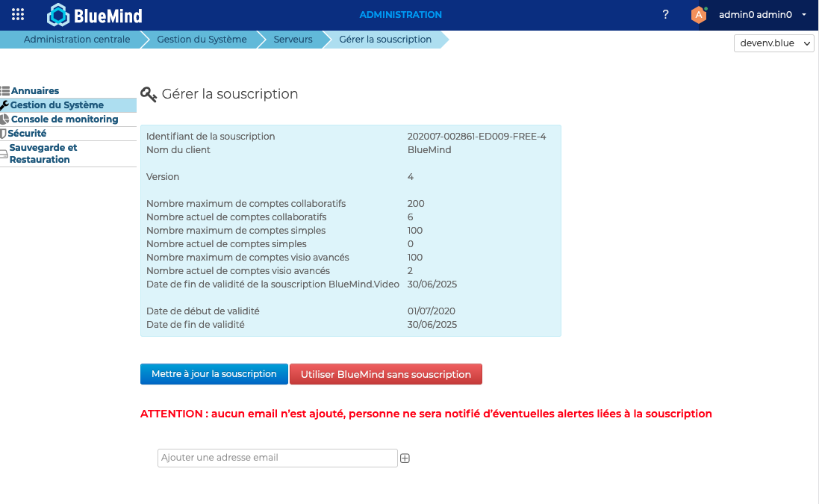Go to Serveurs breadcrumb
The image size is (819, 504).
293,39
